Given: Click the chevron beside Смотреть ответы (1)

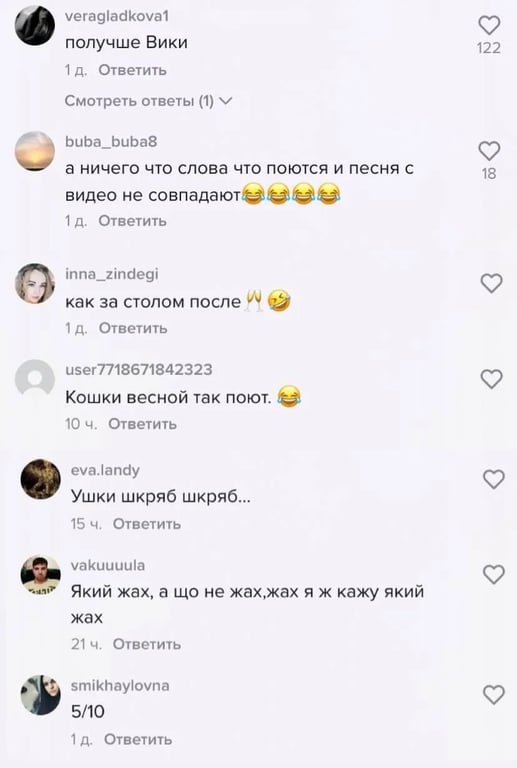Looking at the screenshot, I should pos(225,101).
